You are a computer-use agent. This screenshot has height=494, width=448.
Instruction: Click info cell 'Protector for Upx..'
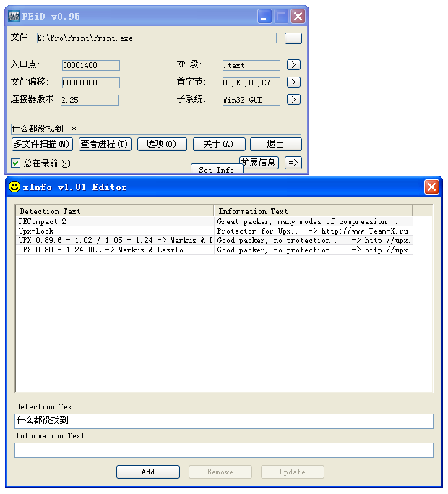[x=314, y=231]
